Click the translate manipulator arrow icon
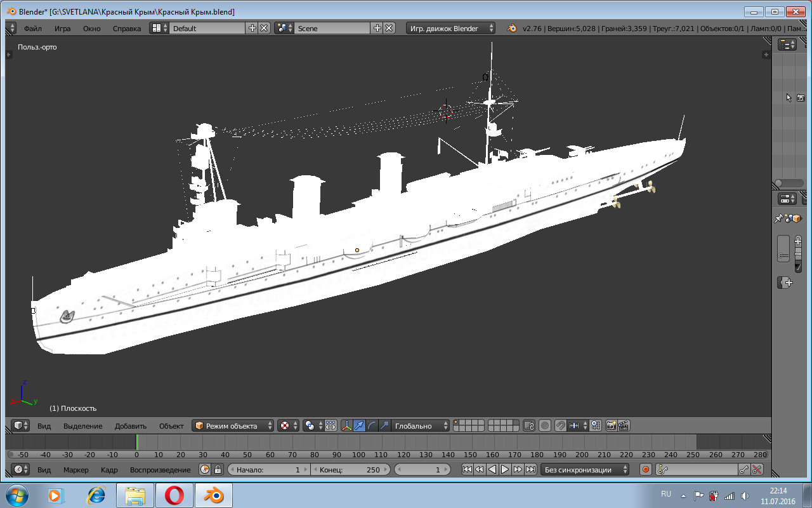The width and height of the screenshot is (812, 508). coord(360,425)
